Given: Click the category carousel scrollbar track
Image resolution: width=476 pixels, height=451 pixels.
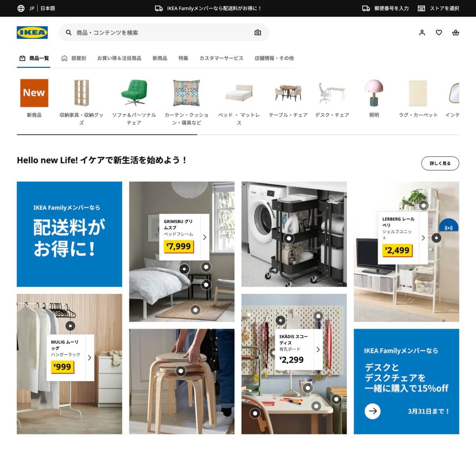Looking at the screenshot, I should 238,135.
